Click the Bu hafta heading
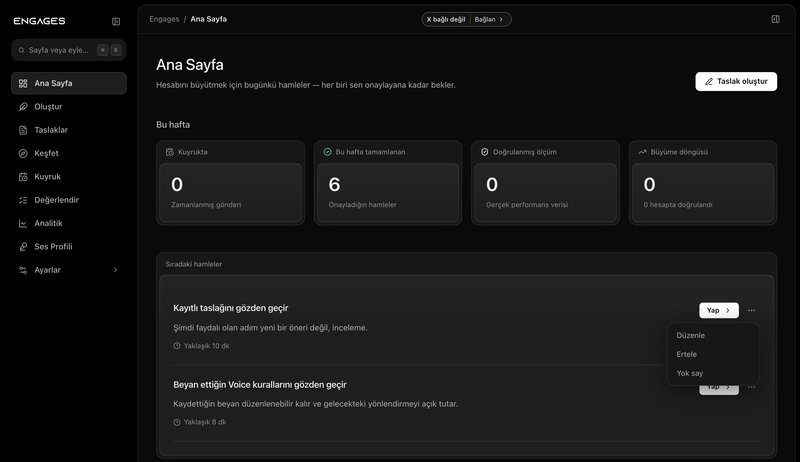800x462 pixels. coord(173,124)
